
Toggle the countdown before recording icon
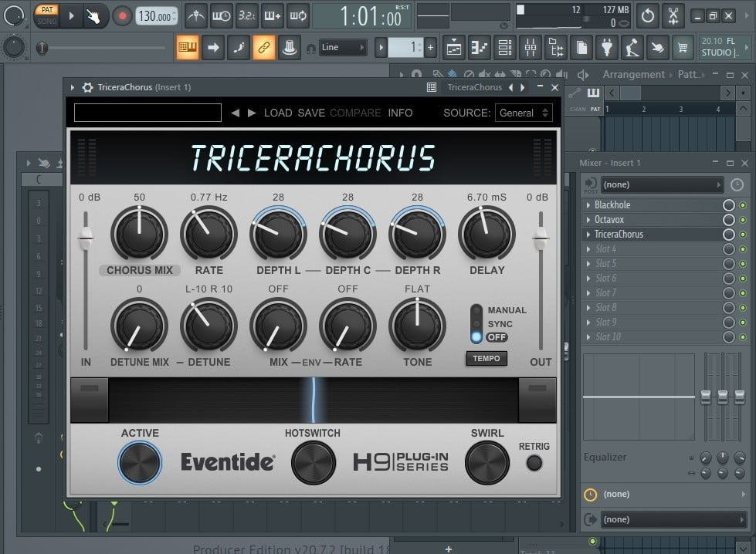(247, 16)
